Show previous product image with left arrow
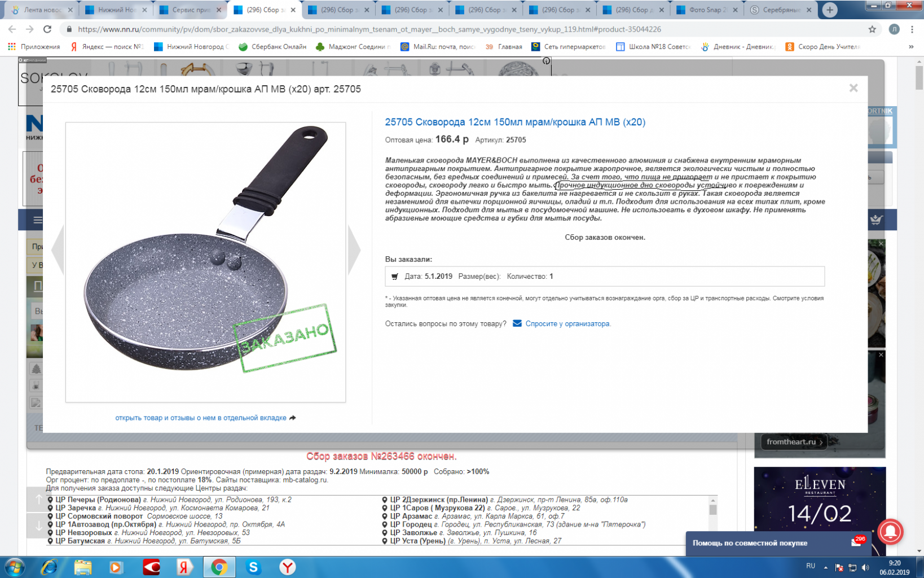924x578 pixels. [x=58, y=249]
